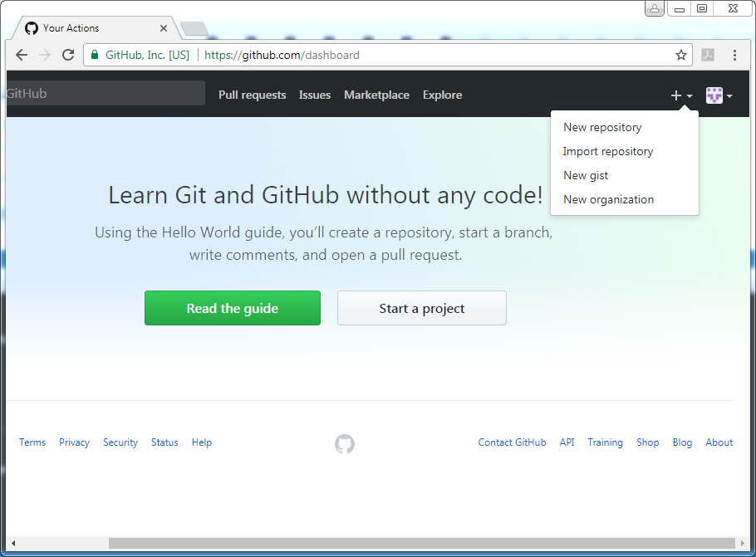
Task: Click the horizontal scrollbar right arrow
Action: tap(743, 543)
